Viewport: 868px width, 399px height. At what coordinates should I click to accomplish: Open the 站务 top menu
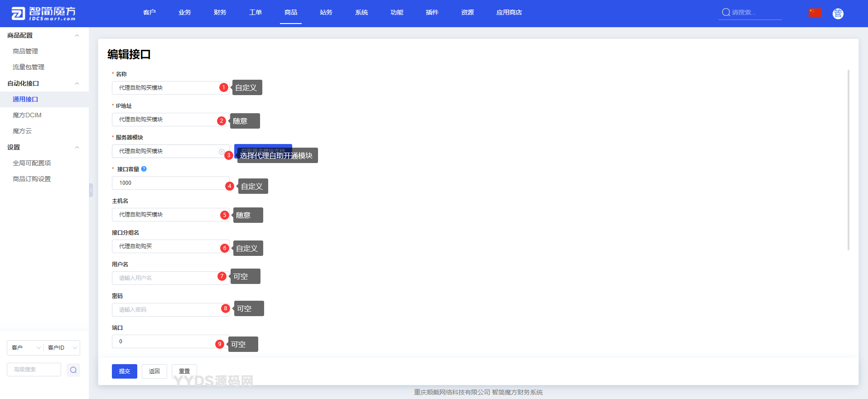click(x=326, y=12)
